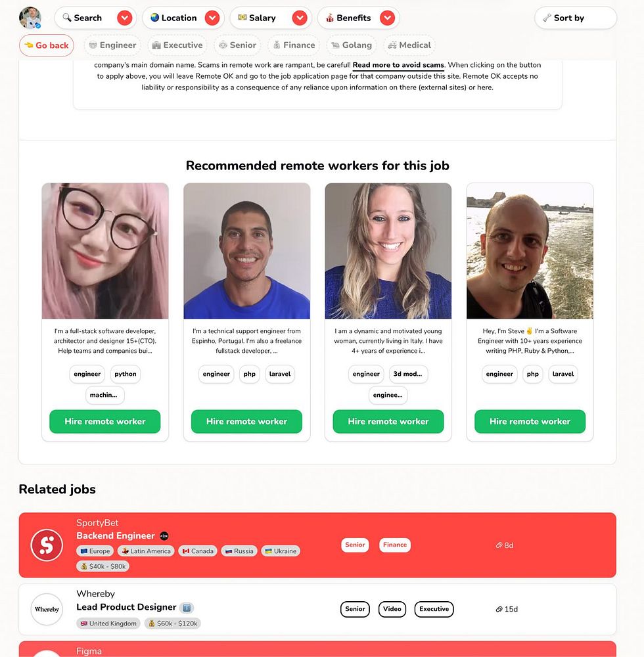The width and height of the screenshot is (644, 657).
Task: Expand the Location dropdown arrow
Action: 212,18
